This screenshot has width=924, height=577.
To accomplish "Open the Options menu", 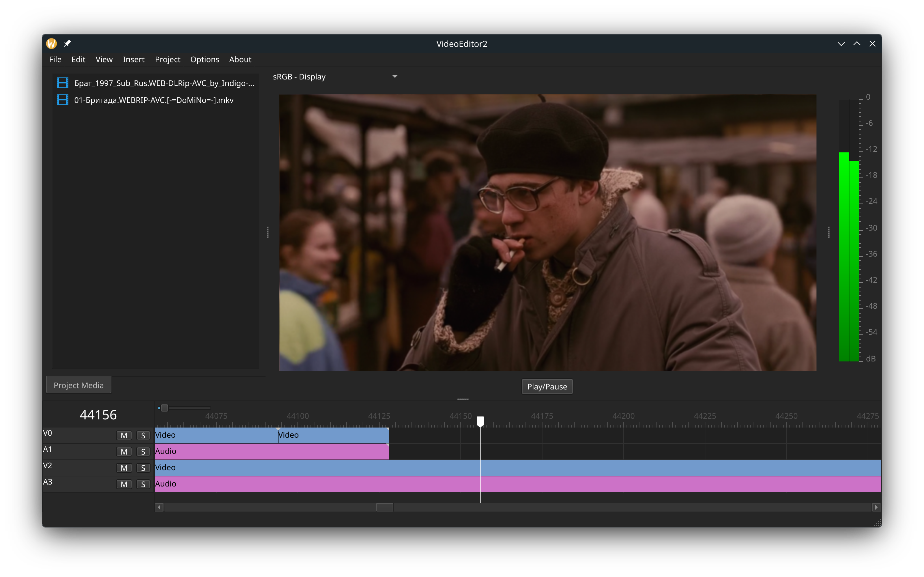I will coord(205,60).
